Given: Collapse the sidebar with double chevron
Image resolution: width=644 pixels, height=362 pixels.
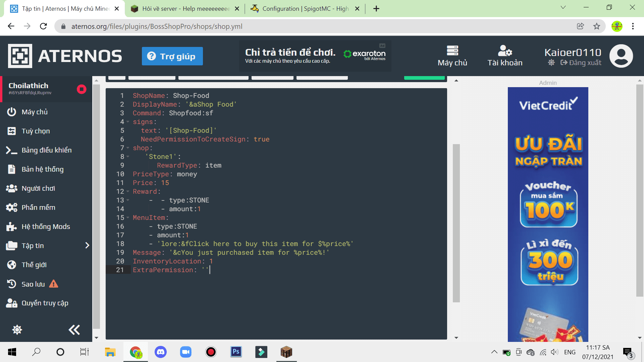Looking at the screenshot, I should (x=74, y=330).
